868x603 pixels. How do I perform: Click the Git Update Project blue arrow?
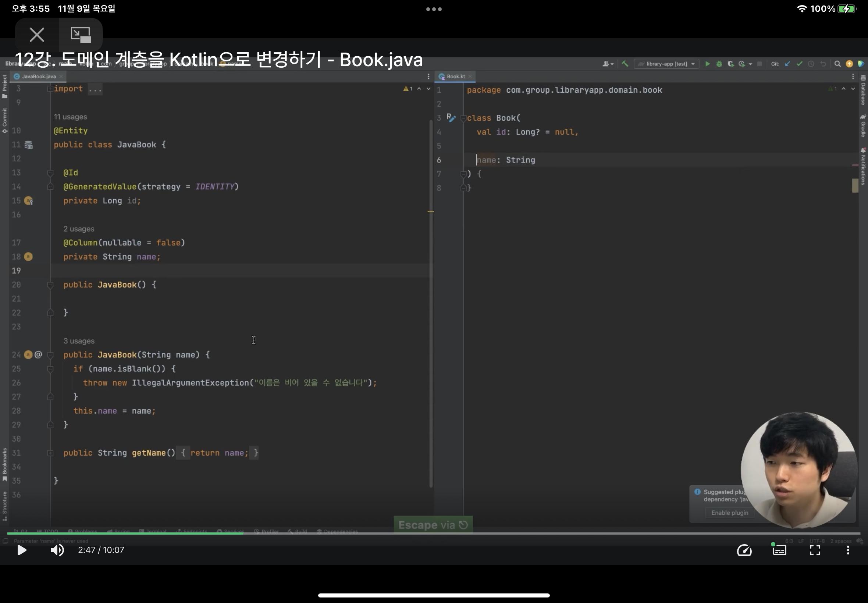click(x=787, y=64)
